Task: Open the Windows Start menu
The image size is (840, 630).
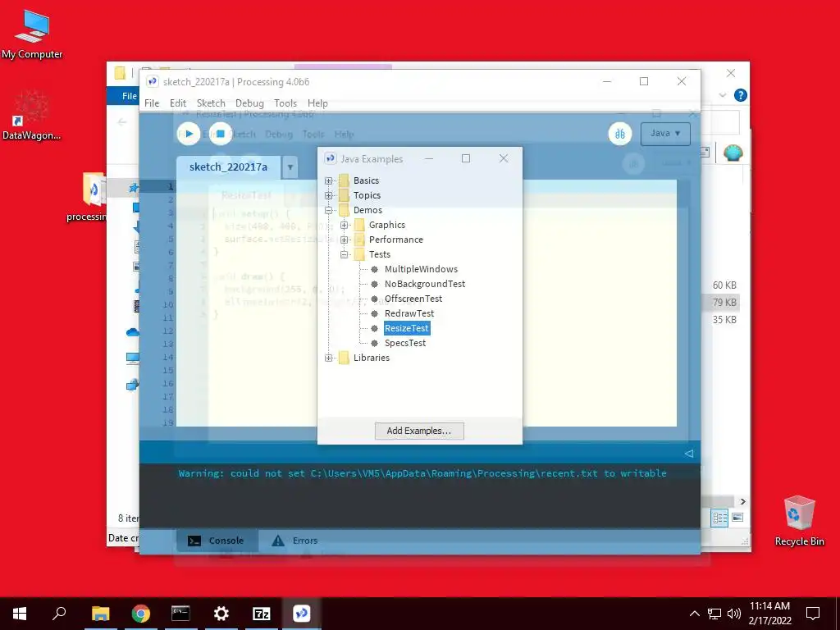Action: pos(20,614)
